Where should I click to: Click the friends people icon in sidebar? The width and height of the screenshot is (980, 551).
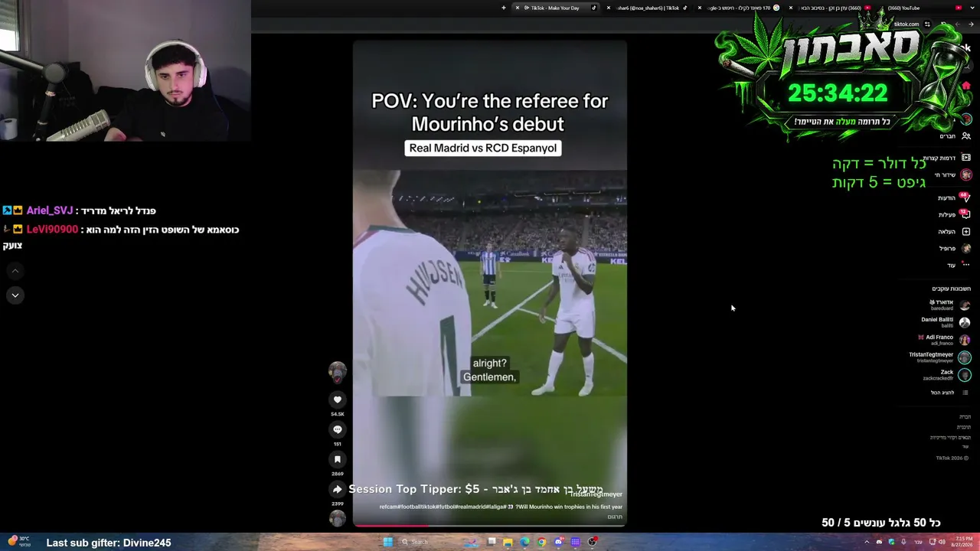[x=966, y=136]
